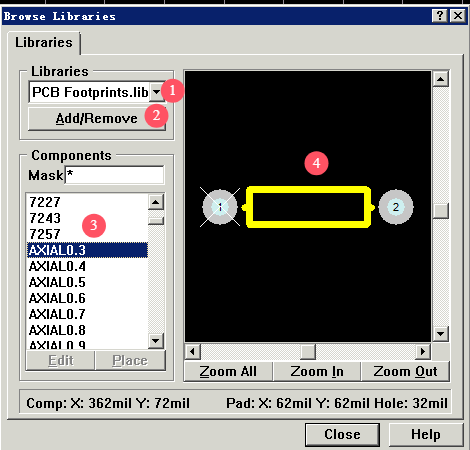
Task: Click the preview vertical scroll up arrow
Action: point(440,79)
